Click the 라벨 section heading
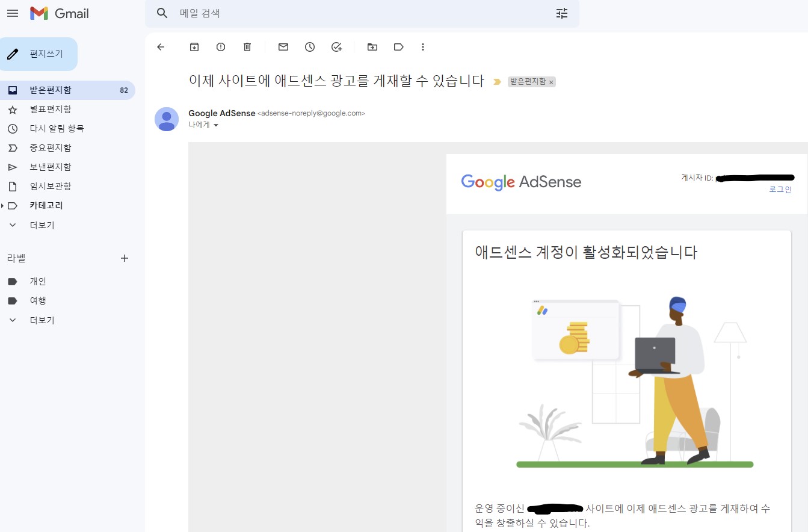 16,258
